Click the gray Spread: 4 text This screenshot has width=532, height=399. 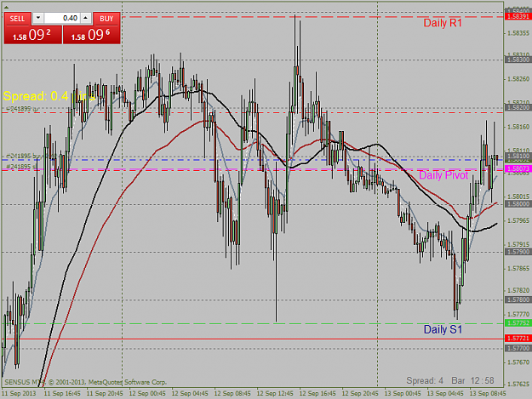point(425,380)
